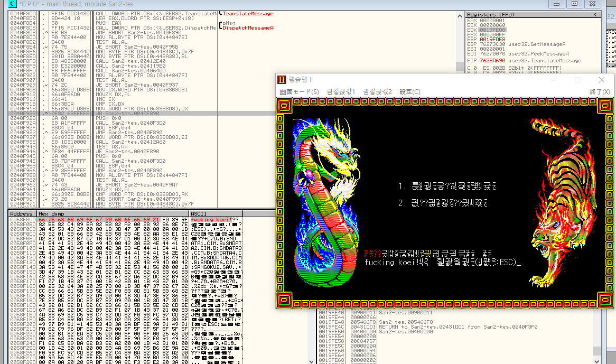Screen dimensions: 616x364
Task: Select dump row at address 0058F14D
Action: coord(126,267)
